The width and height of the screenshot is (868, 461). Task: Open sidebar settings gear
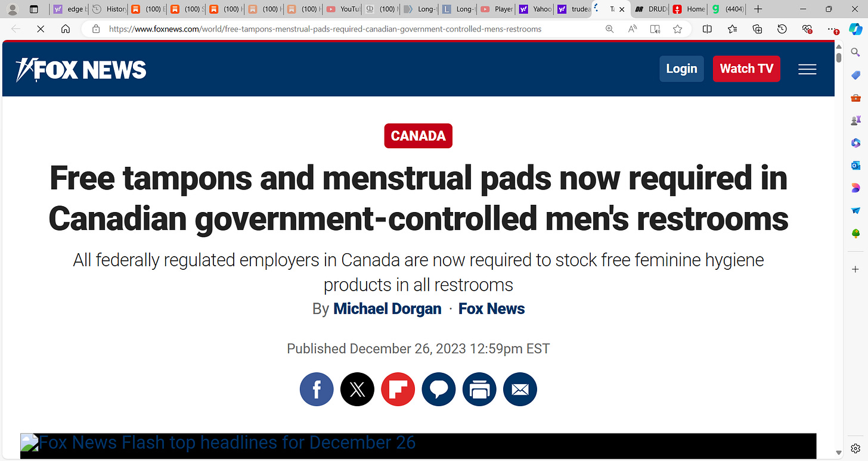855,448
